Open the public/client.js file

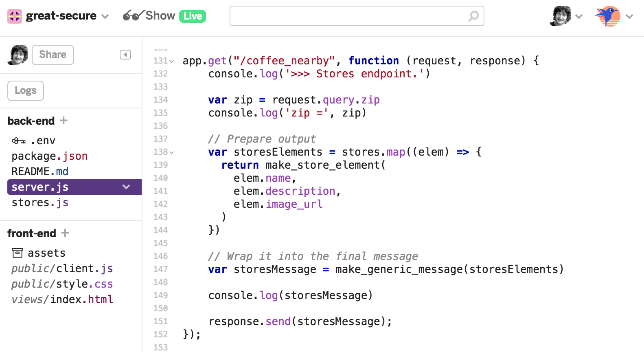click(x=62, y=268)
